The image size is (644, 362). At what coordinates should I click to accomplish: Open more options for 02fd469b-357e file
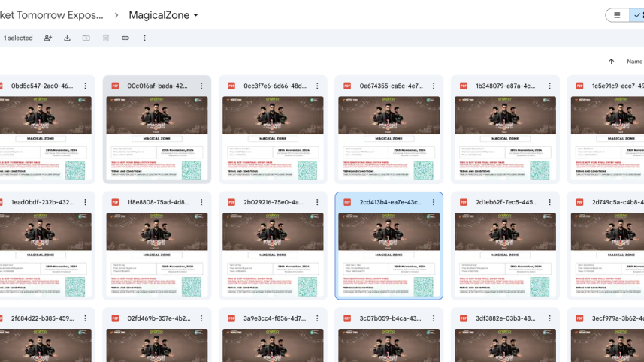coord(201,318)
